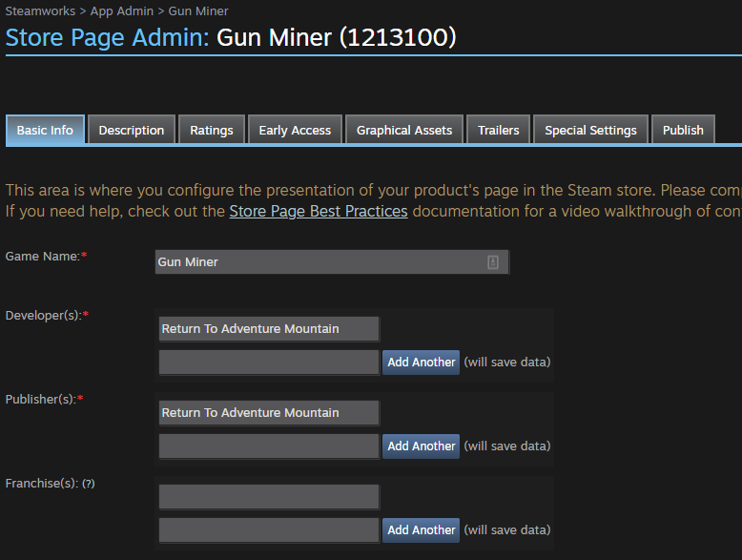This screenshot has height=560, width=742.
Task: Go to the Early Access tab
Action: [295, 130]
